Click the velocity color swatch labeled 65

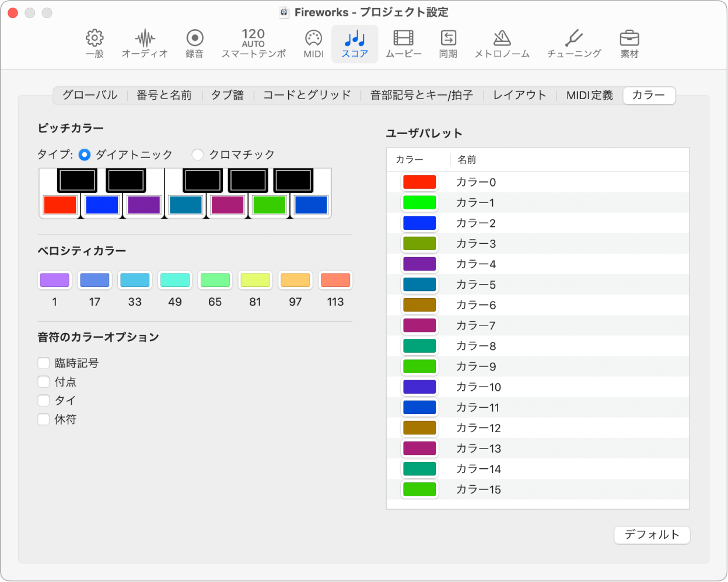[215, 280]
